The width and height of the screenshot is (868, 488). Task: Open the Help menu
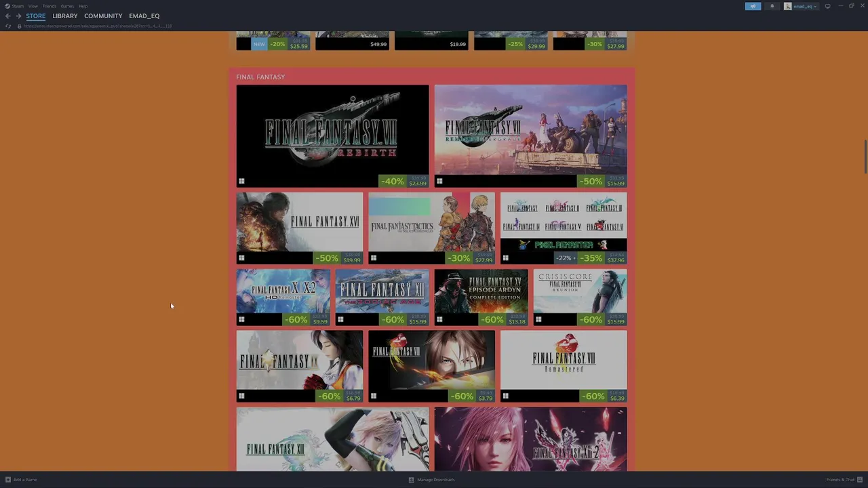click(83, 6)
